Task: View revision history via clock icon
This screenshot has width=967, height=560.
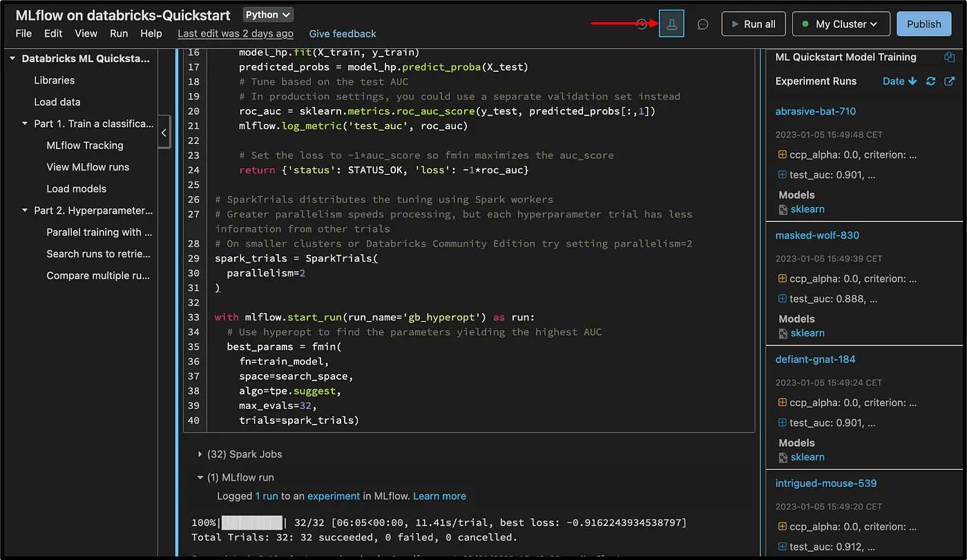Action: tap(642, 23)
